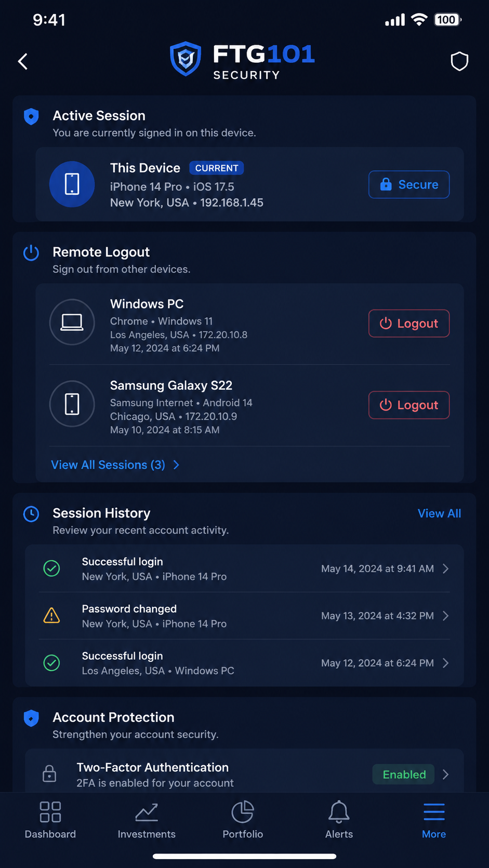This screenshot has width=489, height=868.
Task: Open the Dashboard tab
Action: pyautogui.click(x=50, y=820)
